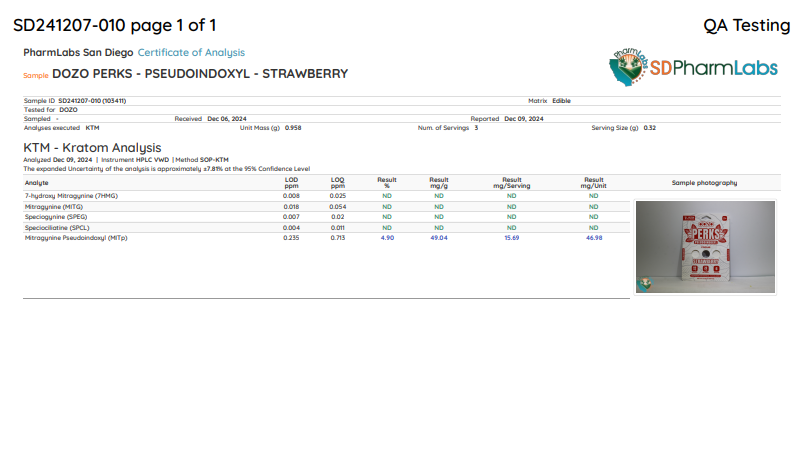The height and width of the screenshot is (464, 804).
Task: Click the Serving Size value '0.32'
Action: [650, 128]
